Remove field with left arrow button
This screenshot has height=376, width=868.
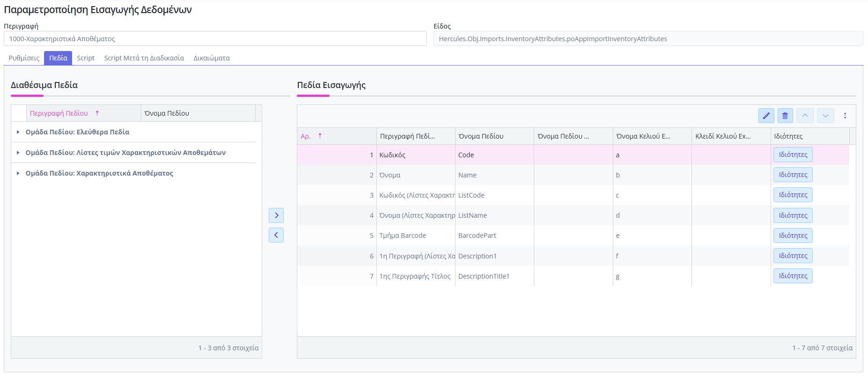coord(276,235)
